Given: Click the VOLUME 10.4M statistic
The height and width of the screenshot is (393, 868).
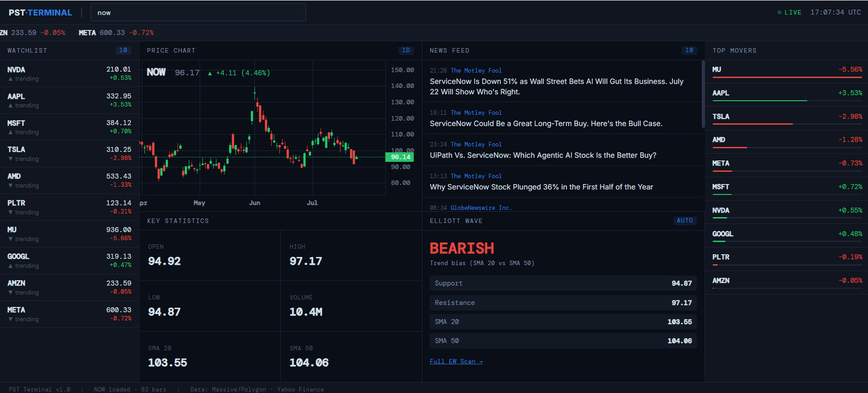Looking at the screenshot, I should (x=352, y=306).
